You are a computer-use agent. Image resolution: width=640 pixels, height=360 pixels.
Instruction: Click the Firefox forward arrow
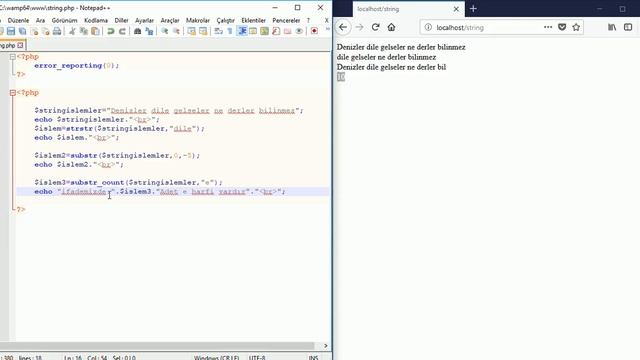359,27
